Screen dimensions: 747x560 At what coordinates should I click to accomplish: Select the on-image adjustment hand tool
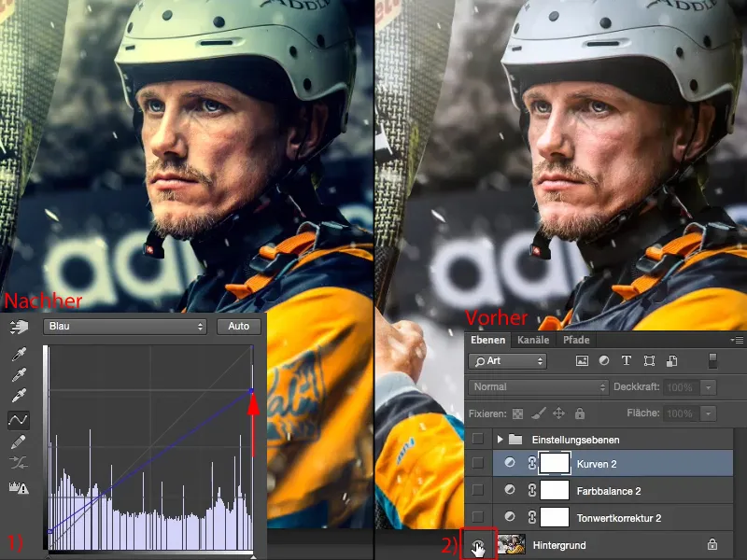pos(18,327)
